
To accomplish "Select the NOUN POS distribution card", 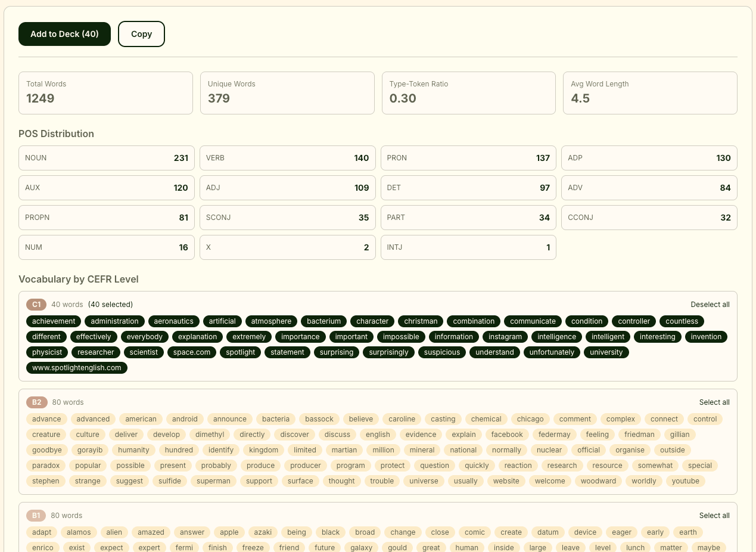I will click(107, 158).
